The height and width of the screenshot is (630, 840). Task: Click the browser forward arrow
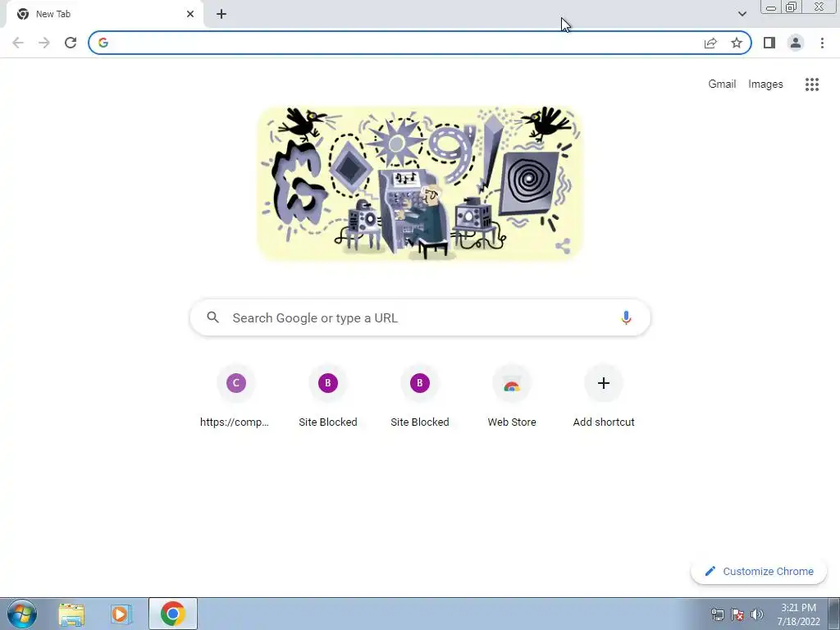44,43
